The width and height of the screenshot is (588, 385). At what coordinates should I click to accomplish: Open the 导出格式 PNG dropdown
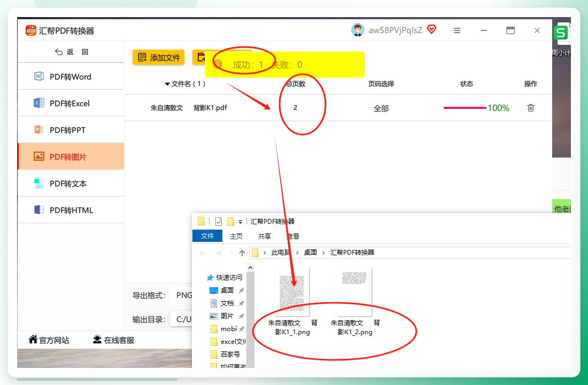[182, 295]
